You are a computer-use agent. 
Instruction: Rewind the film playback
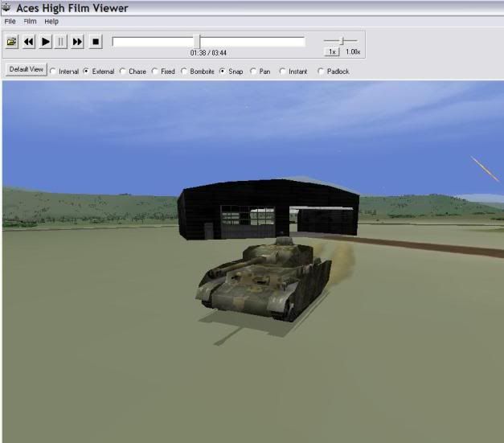pyautogui.click(x=29, y=42)
